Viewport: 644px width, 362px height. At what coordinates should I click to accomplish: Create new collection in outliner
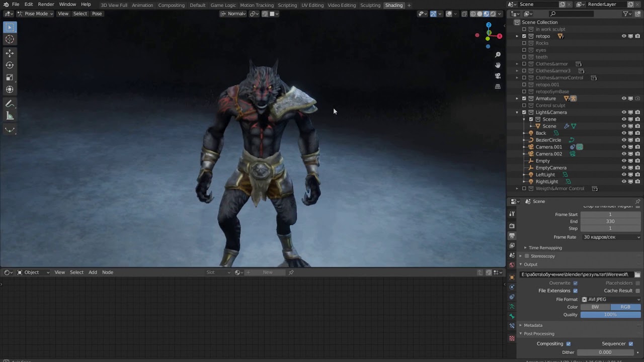(638, 14)
